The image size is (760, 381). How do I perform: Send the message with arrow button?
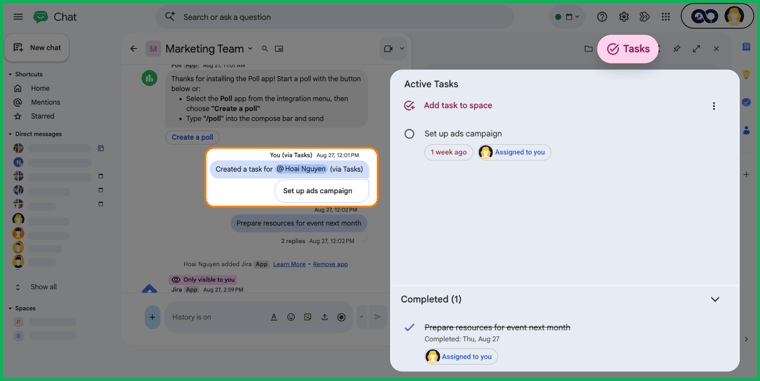pyautogui.click(x=378, y=317)
